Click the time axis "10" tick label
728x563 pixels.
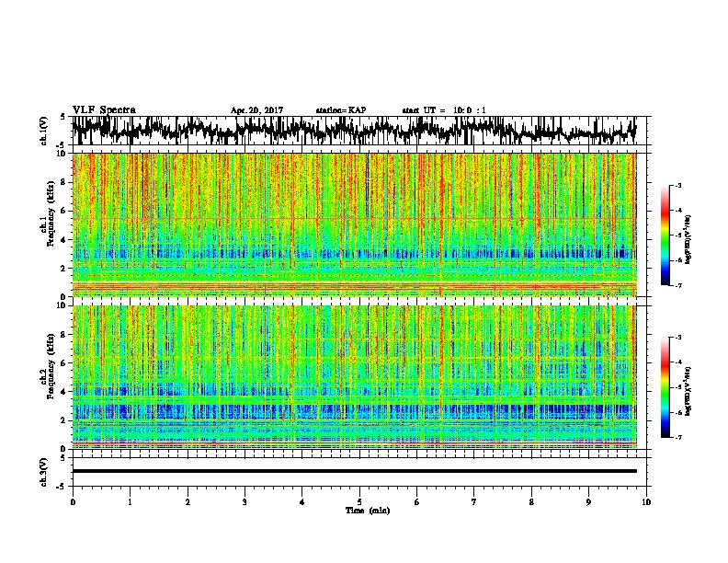click(646, 502)
